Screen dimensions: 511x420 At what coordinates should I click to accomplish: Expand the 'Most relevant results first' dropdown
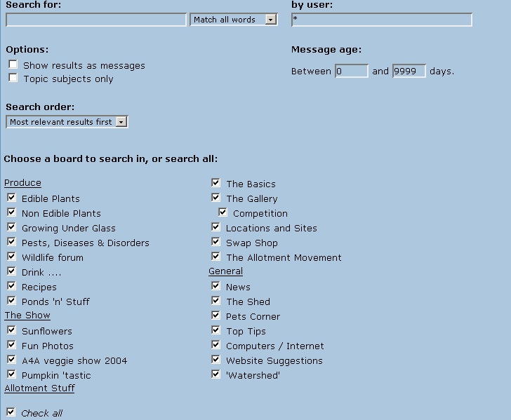pos(121,122)
